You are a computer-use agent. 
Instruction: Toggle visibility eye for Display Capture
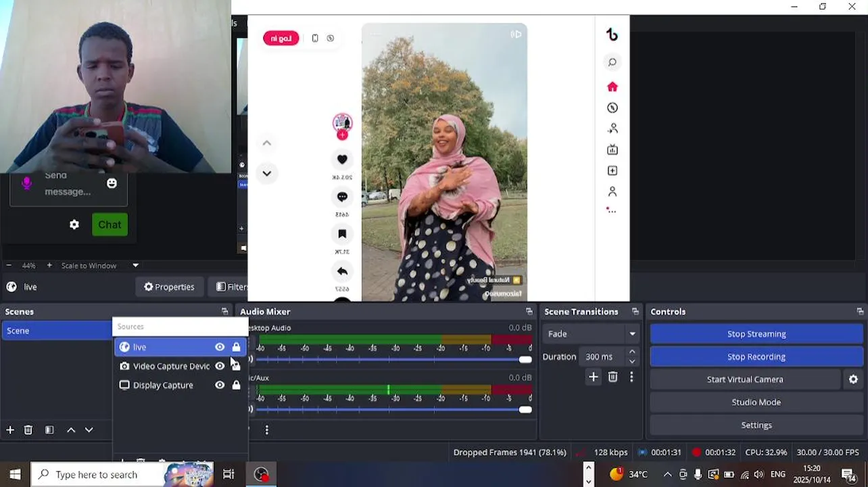pos(220,385)
